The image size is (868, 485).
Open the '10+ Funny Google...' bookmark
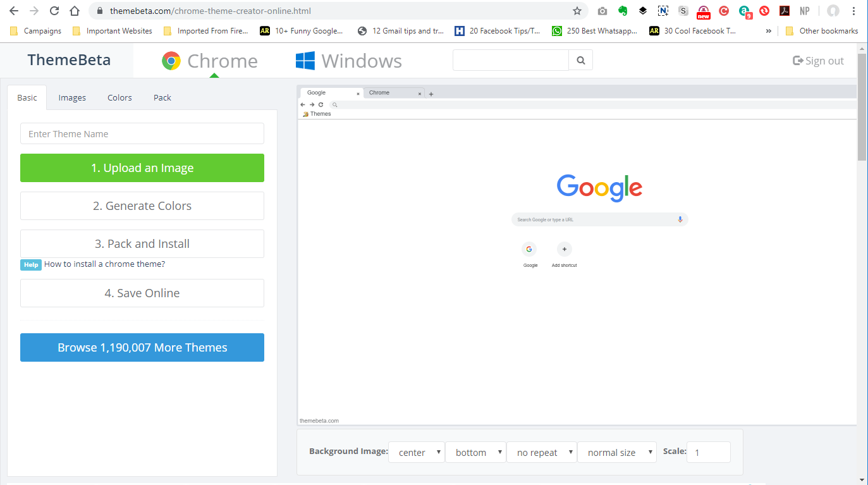pos(302,30)
